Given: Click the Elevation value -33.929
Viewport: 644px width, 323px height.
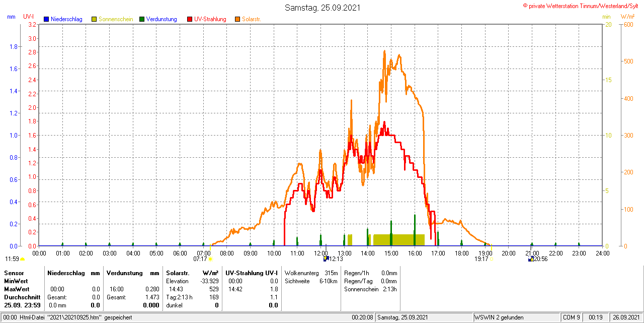Looking at the screenshot, I should point(209,281).
